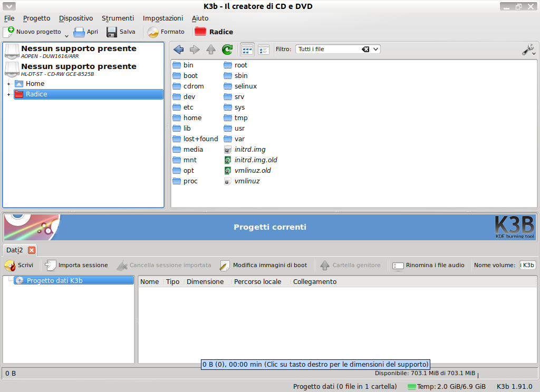Go back with the blue left arrow
The width and height of the screenshot is (540, 392).
coord(178,50)
